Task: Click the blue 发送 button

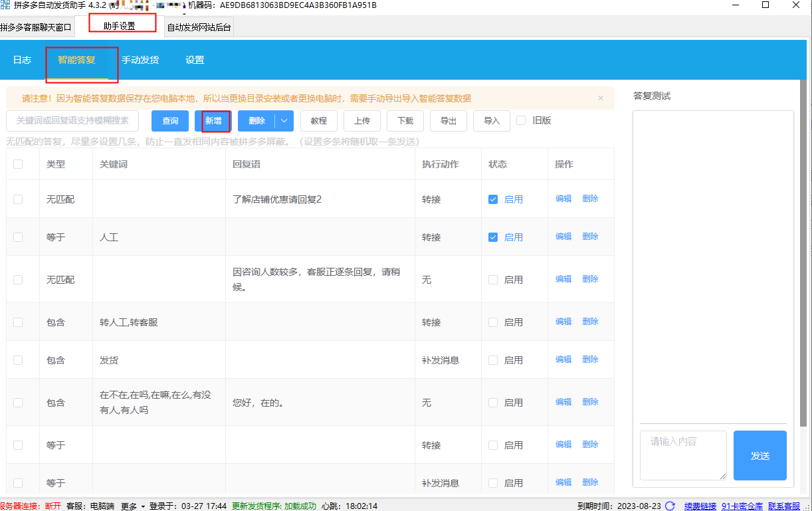Action: 760,456
